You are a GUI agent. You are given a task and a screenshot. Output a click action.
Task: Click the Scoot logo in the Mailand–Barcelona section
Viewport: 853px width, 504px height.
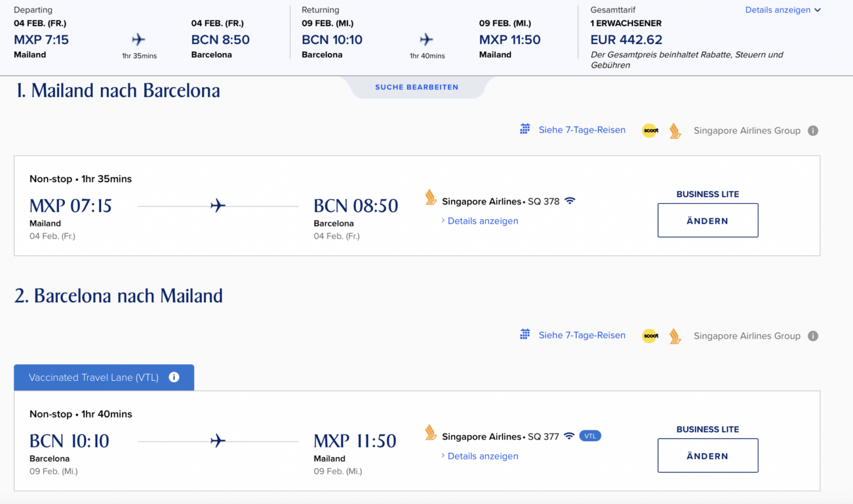[x=650, y=131]
